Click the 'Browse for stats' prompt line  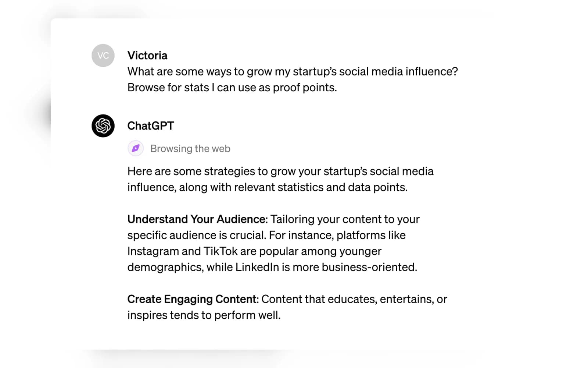(232, 88)
